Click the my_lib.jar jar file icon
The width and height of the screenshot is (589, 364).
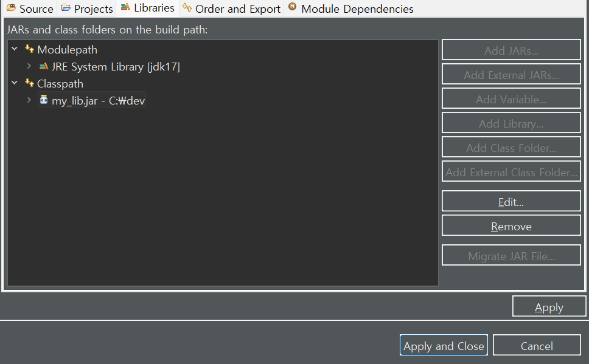point(44,100)
